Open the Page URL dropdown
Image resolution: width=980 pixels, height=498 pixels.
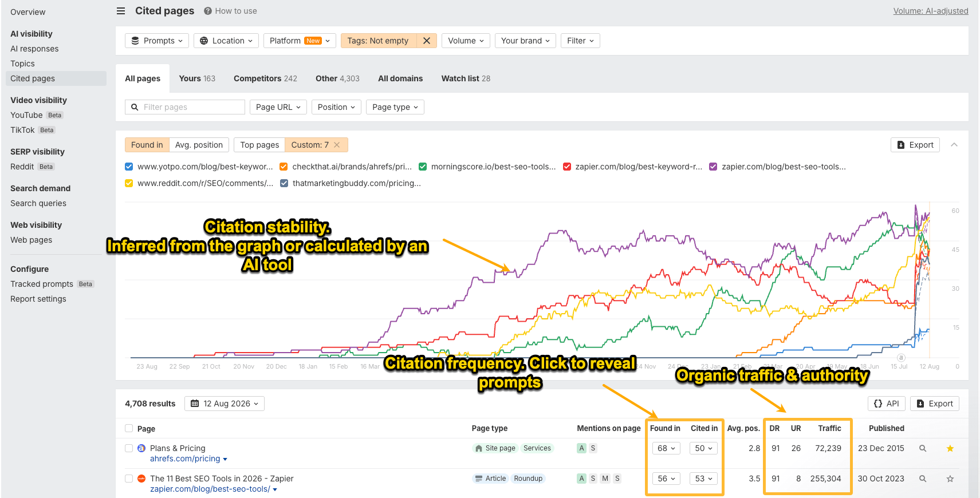278,107
